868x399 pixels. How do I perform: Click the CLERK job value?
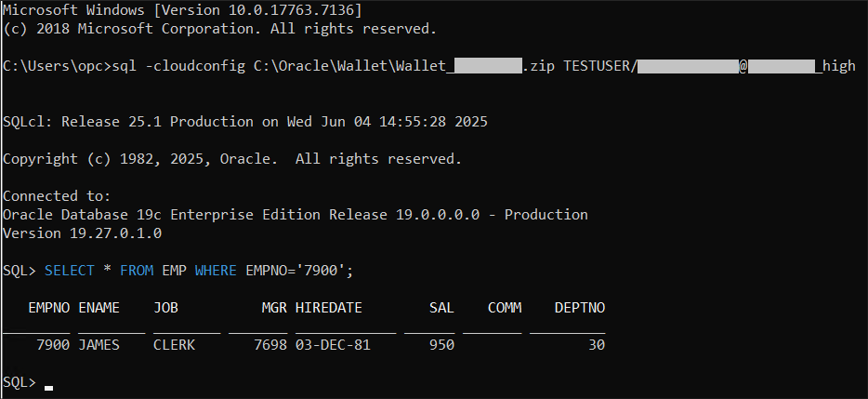[175, 345]
